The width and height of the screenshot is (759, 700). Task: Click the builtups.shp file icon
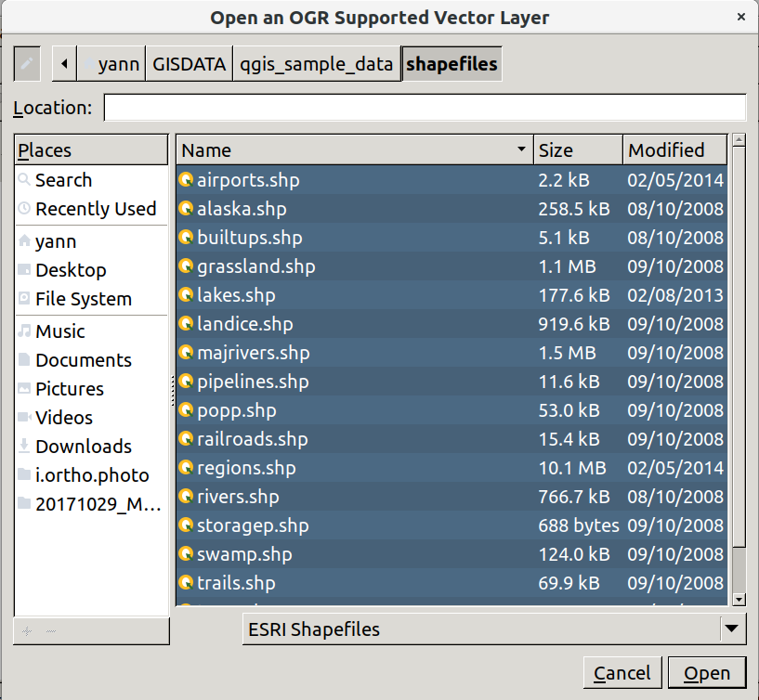pos(186,238)
